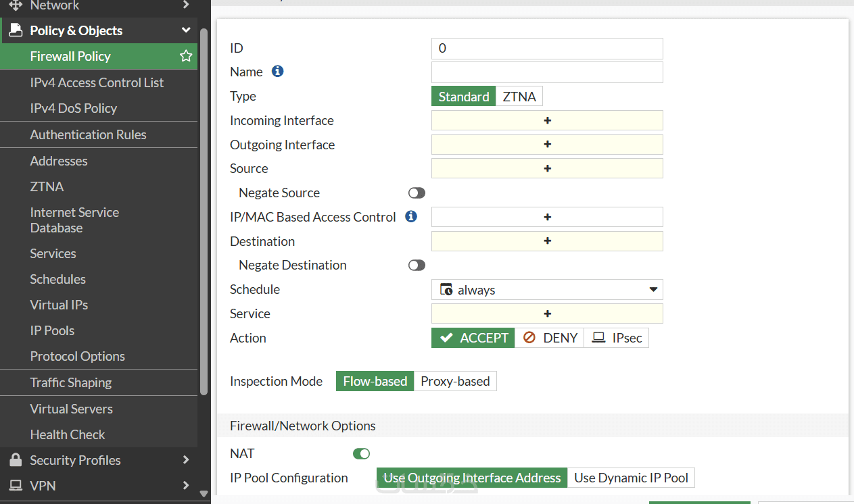Turn off the NAT toggle
854x504 pixels.
361,454
